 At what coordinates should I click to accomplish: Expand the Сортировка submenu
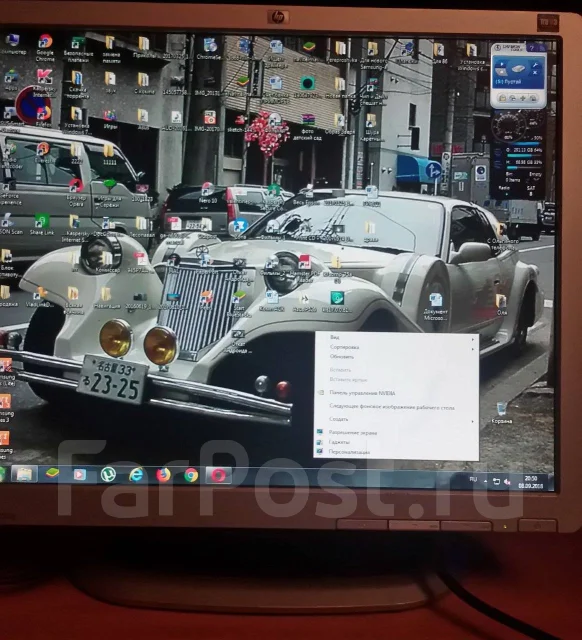[x=396, y=347]
